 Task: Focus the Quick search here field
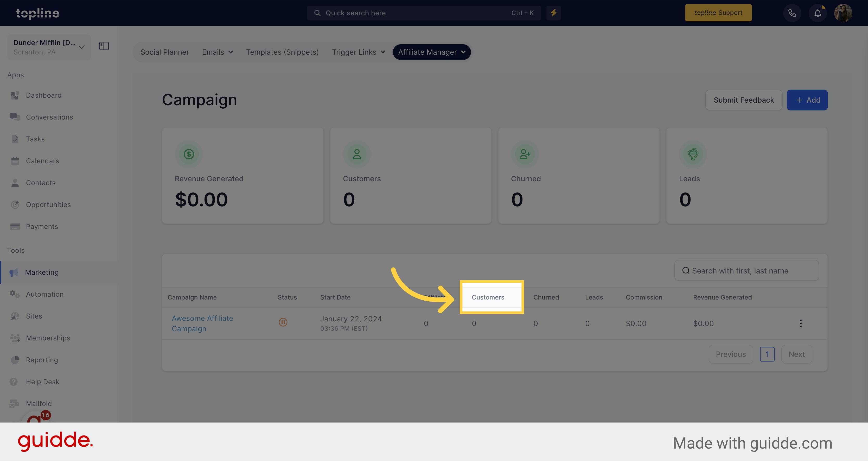(x=424, y=13)
